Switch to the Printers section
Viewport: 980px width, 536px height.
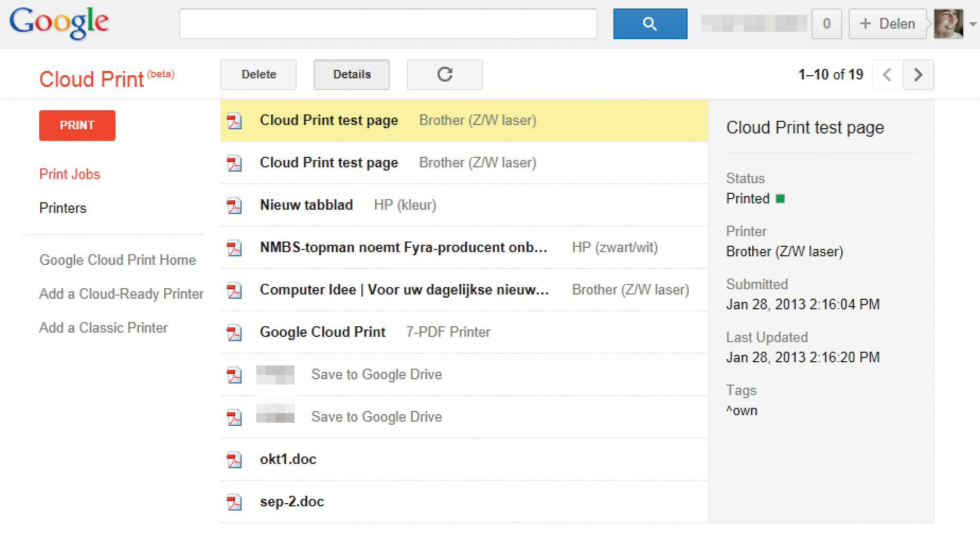point(63,208)
